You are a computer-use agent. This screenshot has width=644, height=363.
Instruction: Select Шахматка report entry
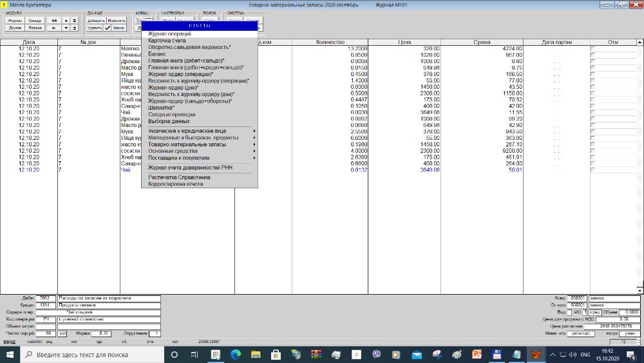coord(200,108)
